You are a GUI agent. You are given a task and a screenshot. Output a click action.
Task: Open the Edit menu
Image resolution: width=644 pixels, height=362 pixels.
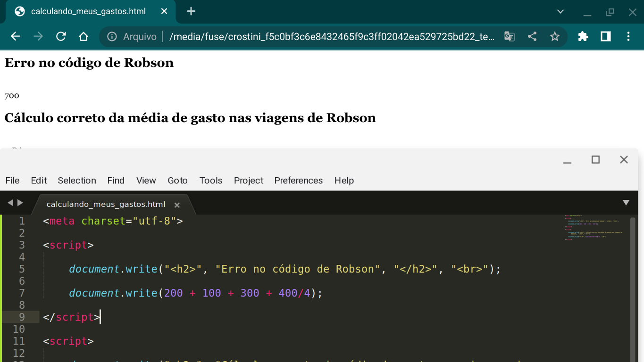[39, 181]
